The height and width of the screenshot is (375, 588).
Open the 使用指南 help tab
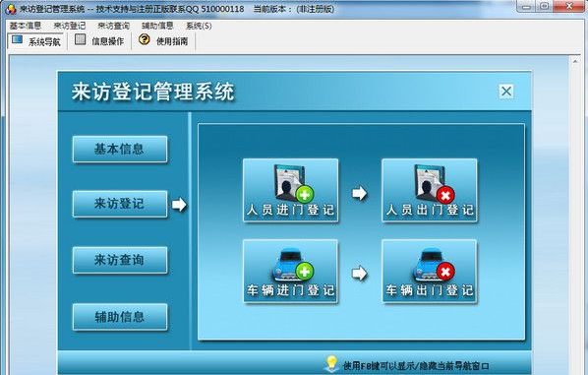tap(163, 41)
